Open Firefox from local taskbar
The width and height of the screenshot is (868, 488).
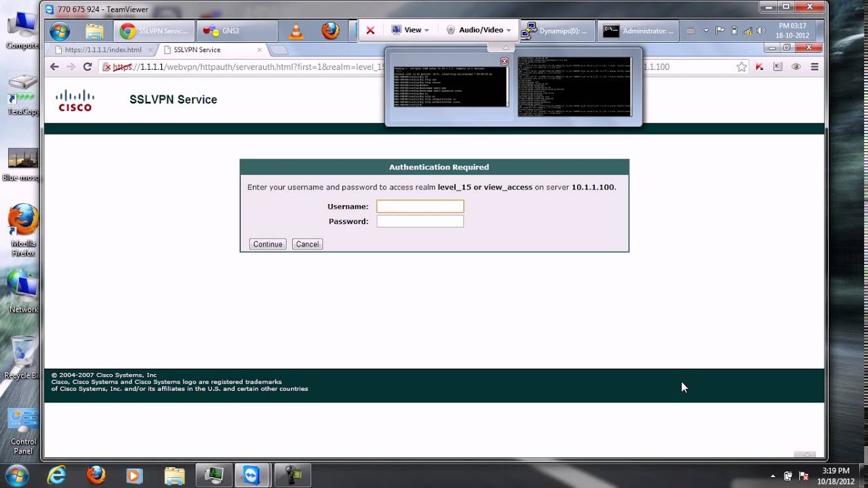96,476
